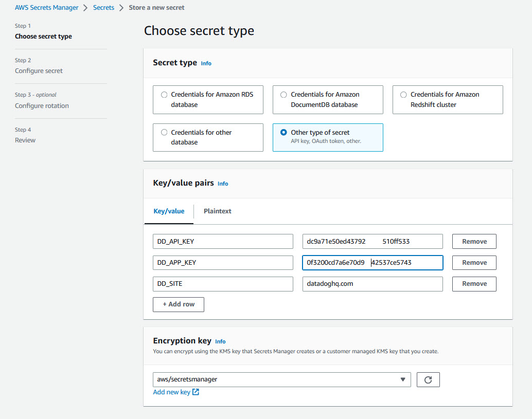
Task: Open the aws/secretsmanager encryption key dropdown
Action: point(281,380)
